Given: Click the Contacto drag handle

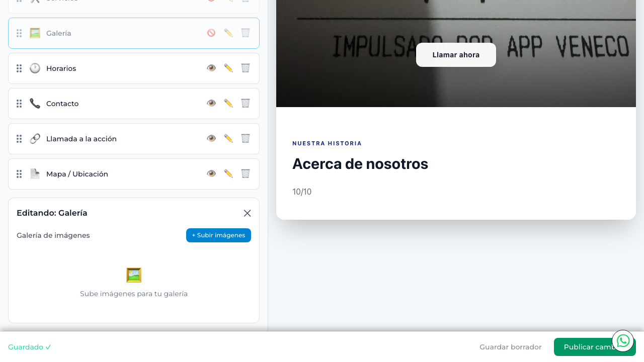Looking at the screenshot, I should coord(19,104).
